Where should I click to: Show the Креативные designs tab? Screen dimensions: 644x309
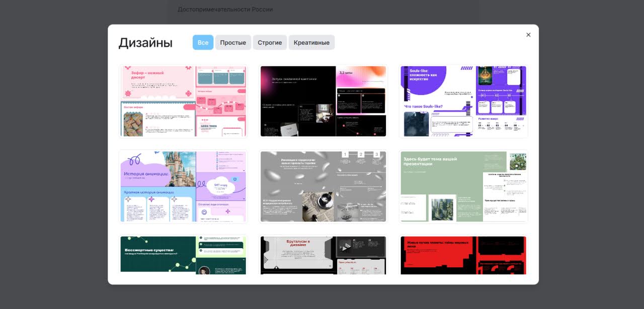click(311, 43)
